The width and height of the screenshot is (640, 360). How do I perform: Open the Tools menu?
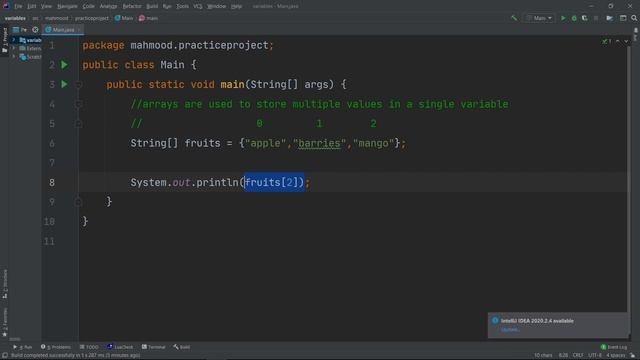point(182,6)
